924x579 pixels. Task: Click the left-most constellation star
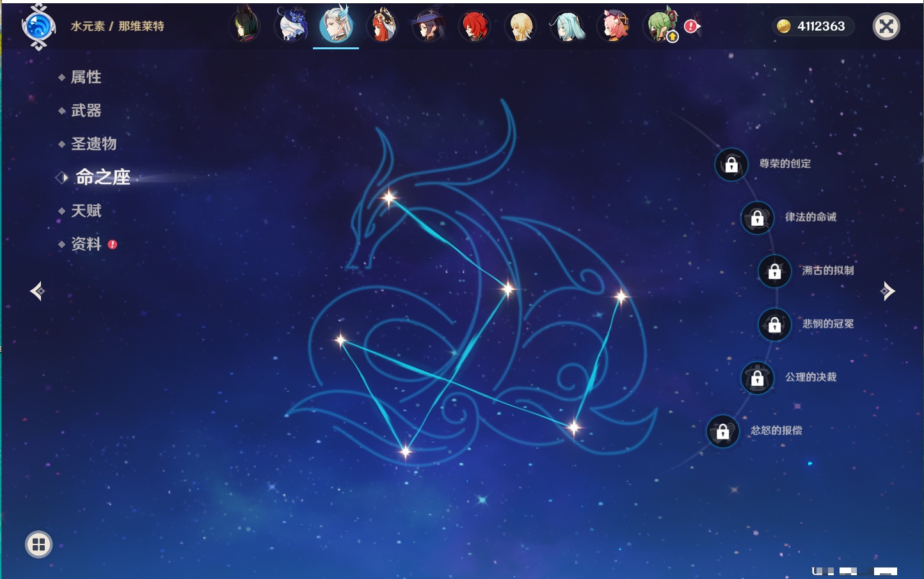[340, 340]
